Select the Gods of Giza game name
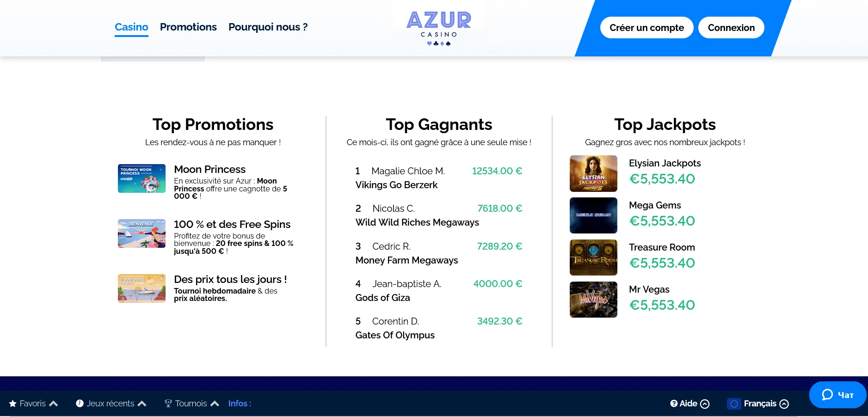Screen dimensions: 868x417 coord(382,298)
